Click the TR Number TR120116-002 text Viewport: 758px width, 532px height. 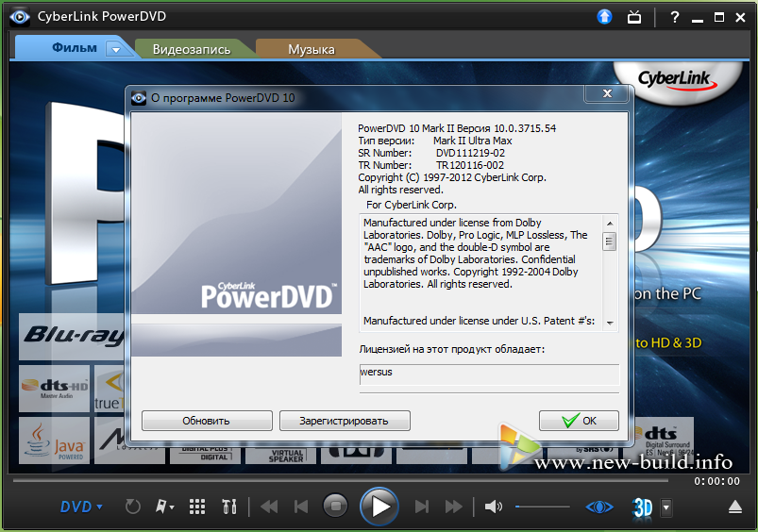click(470, 165)
